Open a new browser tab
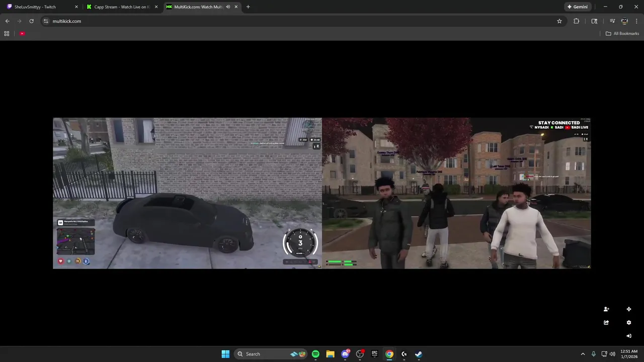Image resolution: width=644 pixels, height=362 pixels. (x=248, y=7)
